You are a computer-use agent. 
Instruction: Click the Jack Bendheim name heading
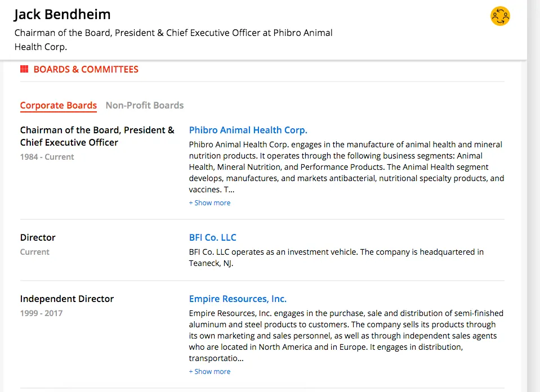coord(63,15)
